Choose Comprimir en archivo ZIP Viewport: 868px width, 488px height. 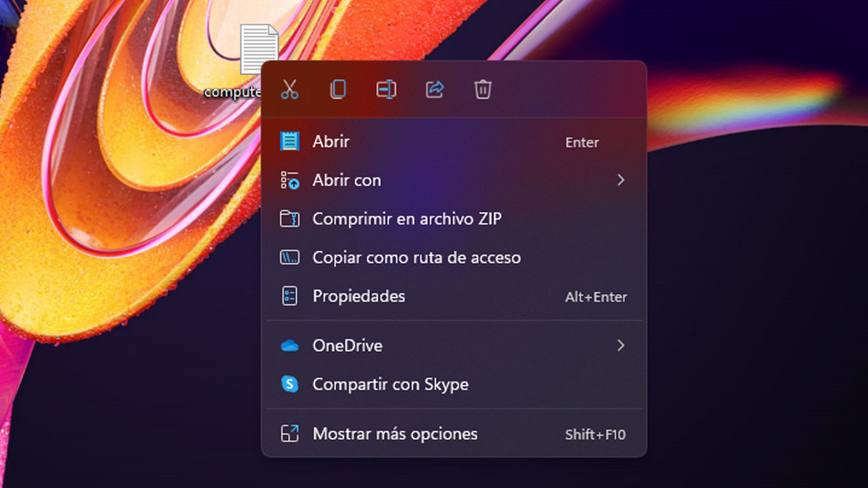[454, 219]
